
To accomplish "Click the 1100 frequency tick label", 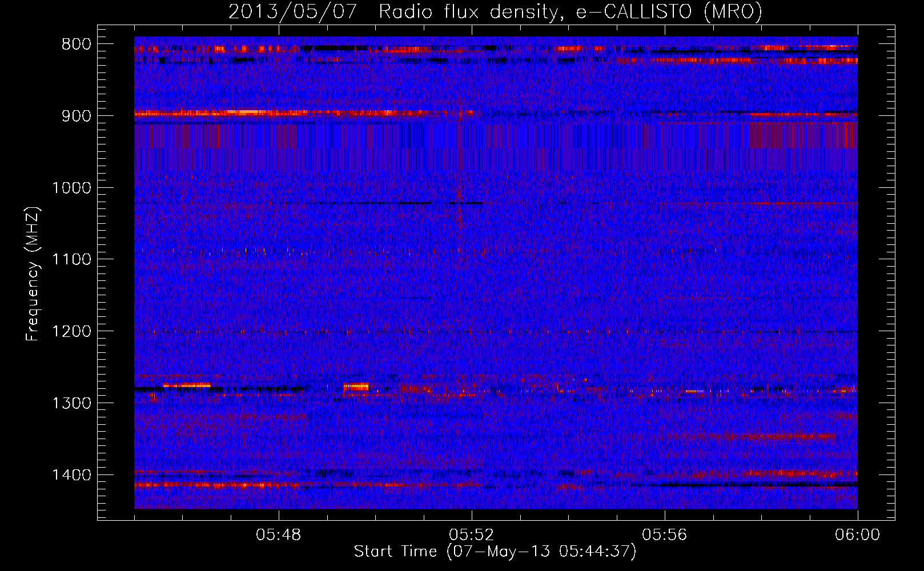I will tap(72, 260).
